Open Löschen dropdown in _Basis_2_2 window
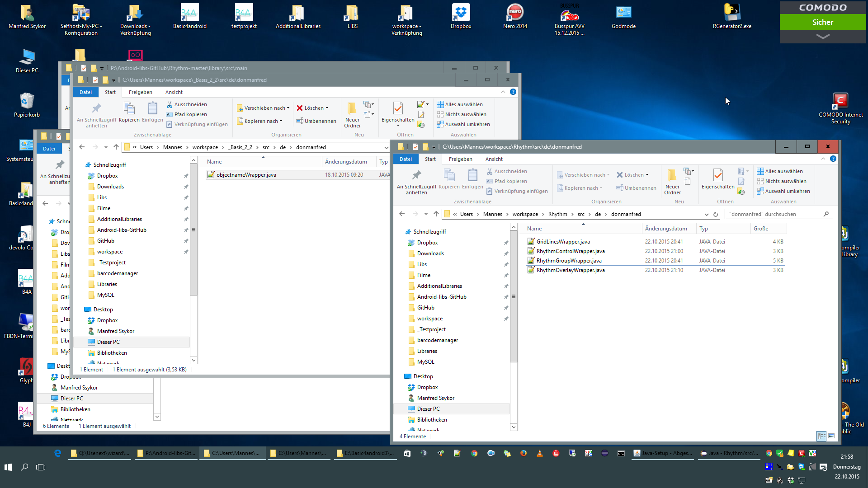This screenshot has height=488, width=868. (327, 108)
